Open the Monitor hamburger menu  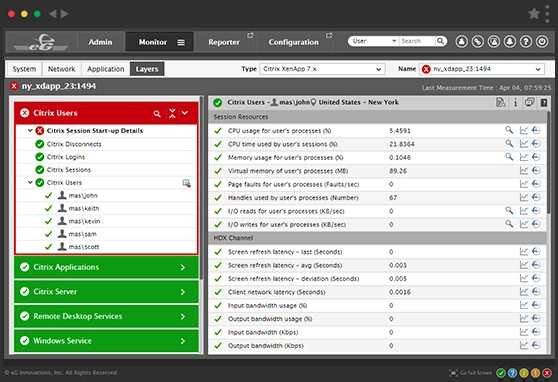(181, 42)
